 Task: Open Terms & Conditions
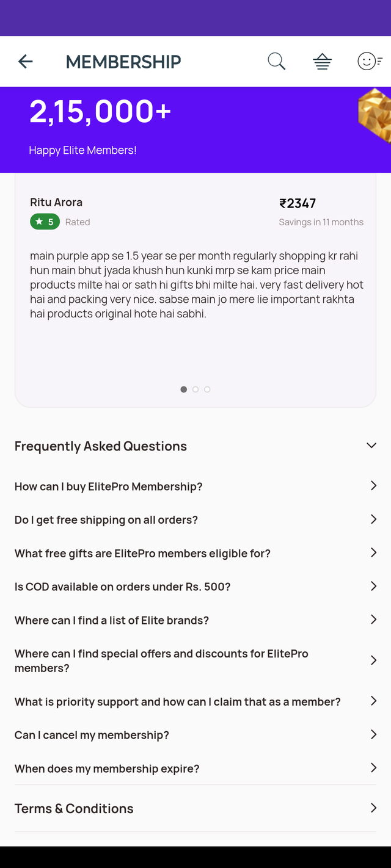[x=195, y=808]
